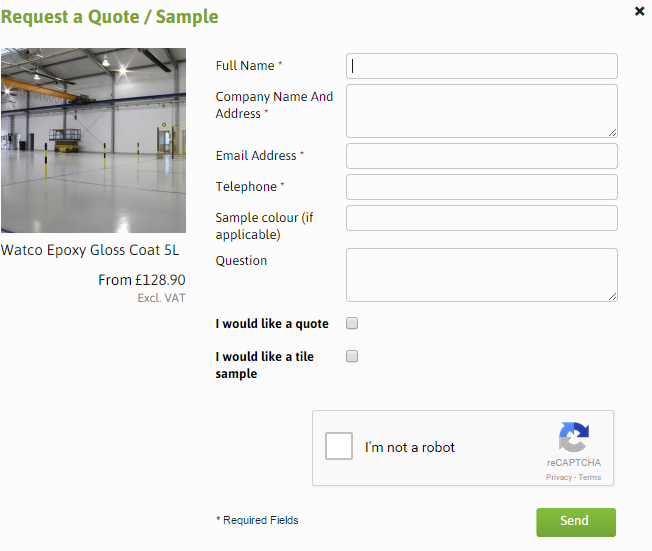Check the I'm not a robot box

339,446
